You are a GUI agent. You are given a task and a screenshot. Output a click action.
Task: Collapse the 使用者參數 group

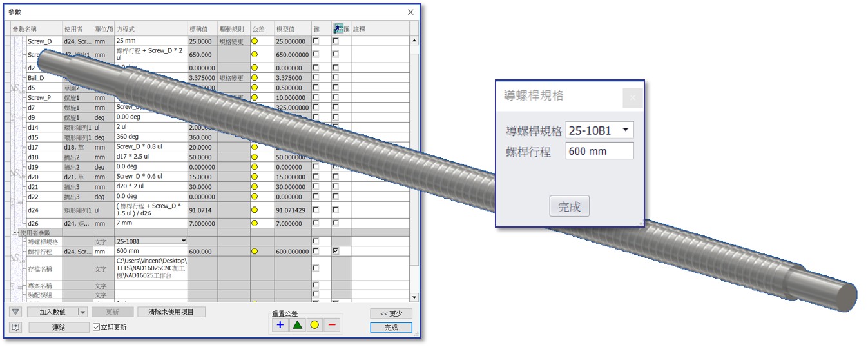[x=16, y=233]
